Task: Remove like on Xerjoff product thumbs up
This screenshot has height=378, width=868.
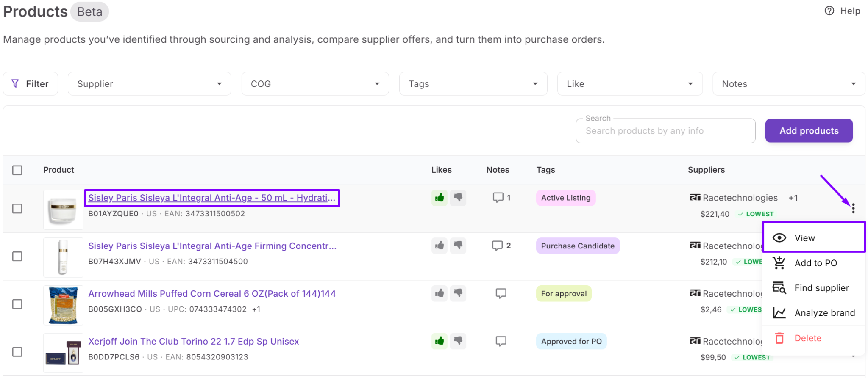Action: coord(440,341)
